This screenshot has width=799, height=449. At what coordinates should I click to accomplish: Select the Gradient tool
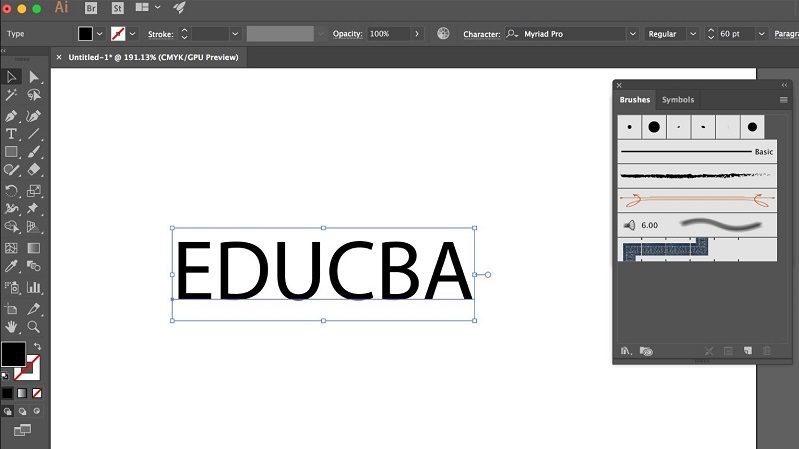(34, 248)
